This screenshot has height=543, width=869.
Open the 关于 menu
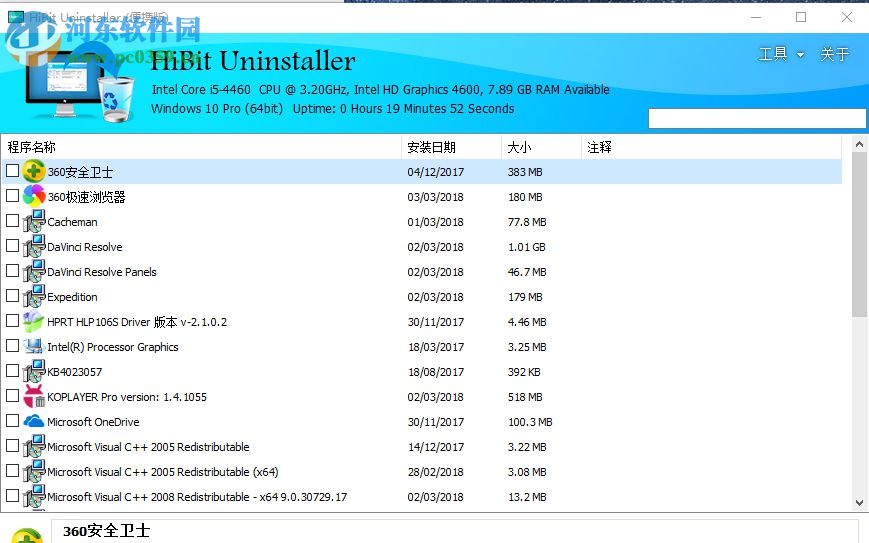coord(835,54)
